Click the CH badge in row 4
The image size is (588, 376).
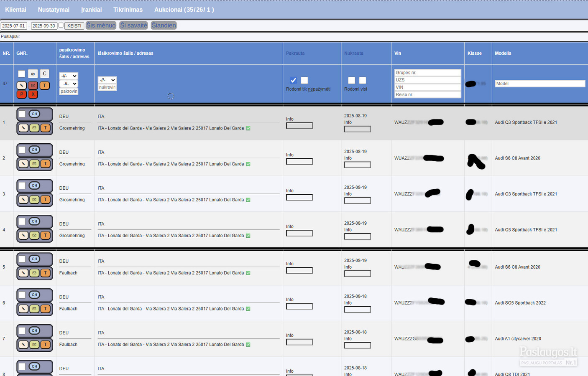(x=34, y=221)
